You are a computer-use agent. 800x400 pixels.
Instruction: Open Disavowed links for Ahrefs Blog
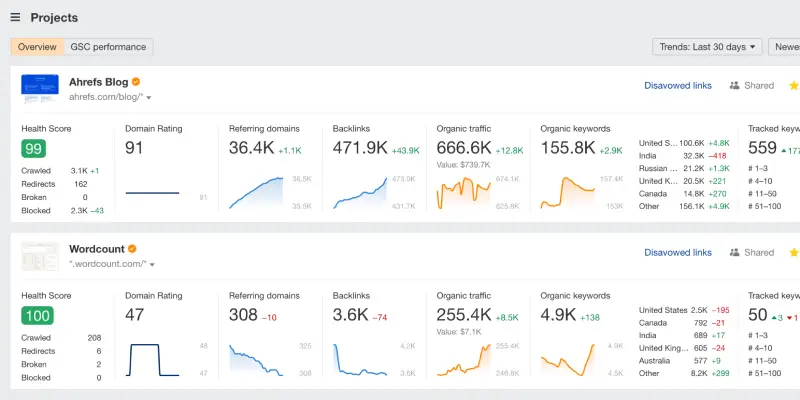[678, 86]
